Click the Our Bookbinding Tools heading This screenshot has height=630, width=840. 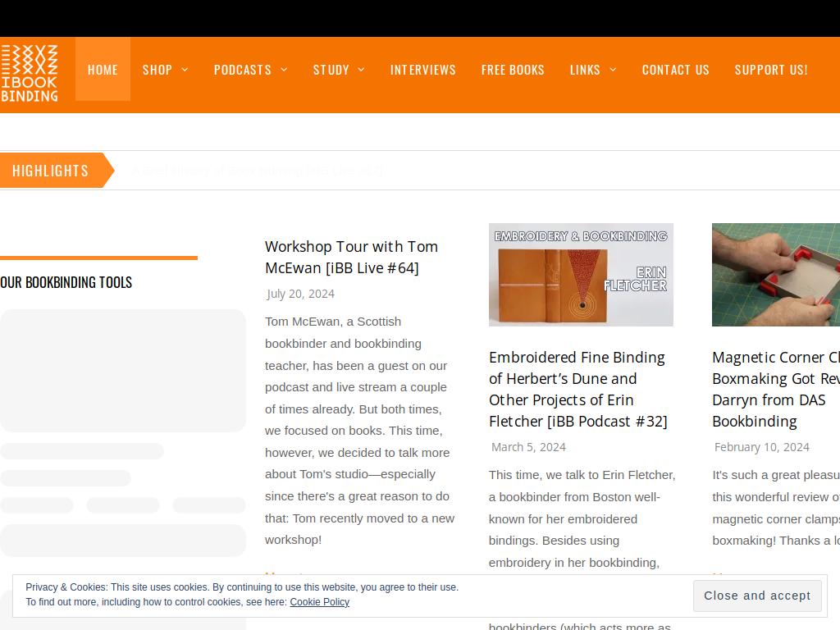(x=66, y=282)
